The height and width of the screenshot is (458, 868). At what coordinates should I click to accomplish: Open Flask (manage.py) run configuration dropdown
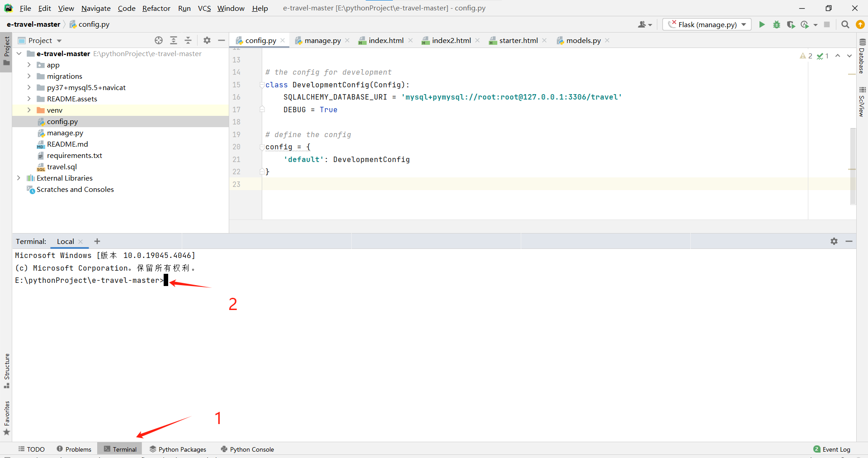pos(707,24)
